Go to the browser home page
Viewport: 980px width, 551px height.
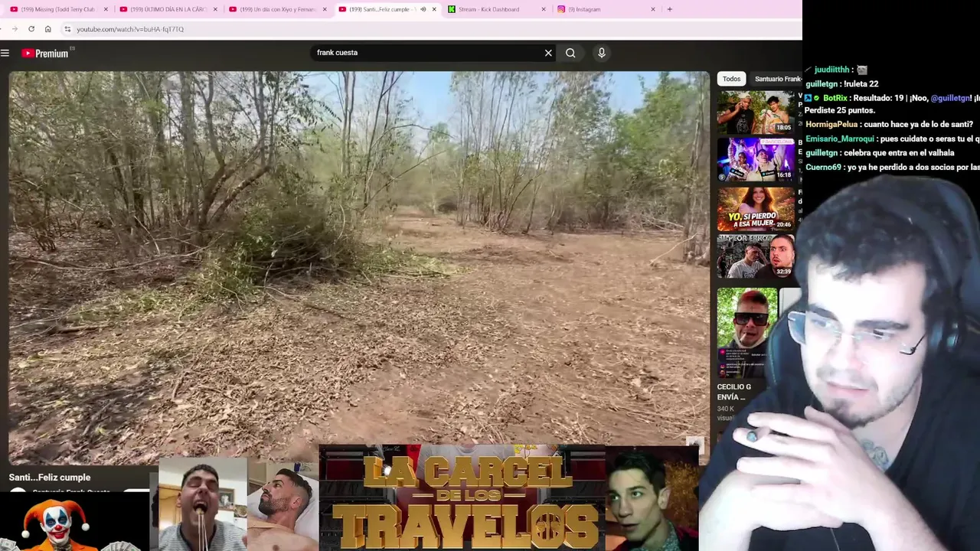47,29
